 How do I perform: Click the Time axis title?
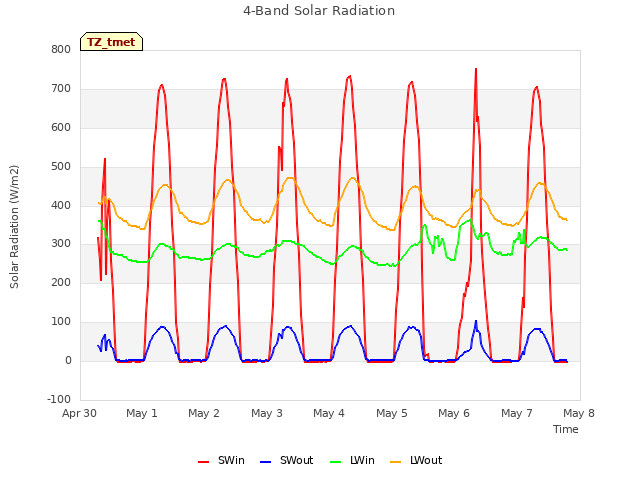tap(565, 429)
